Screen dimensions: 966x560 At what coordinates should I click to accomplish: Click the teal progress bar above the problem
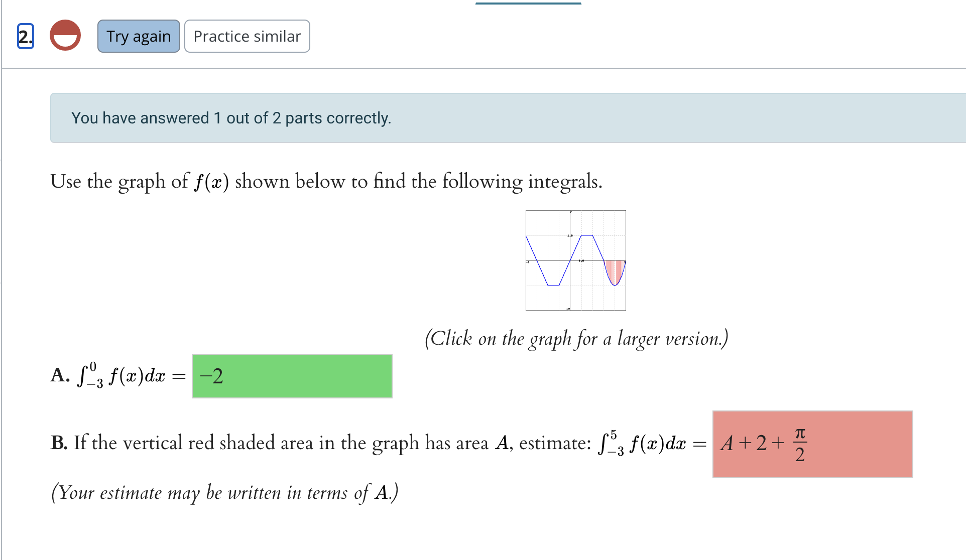click(x=528, y=3)
